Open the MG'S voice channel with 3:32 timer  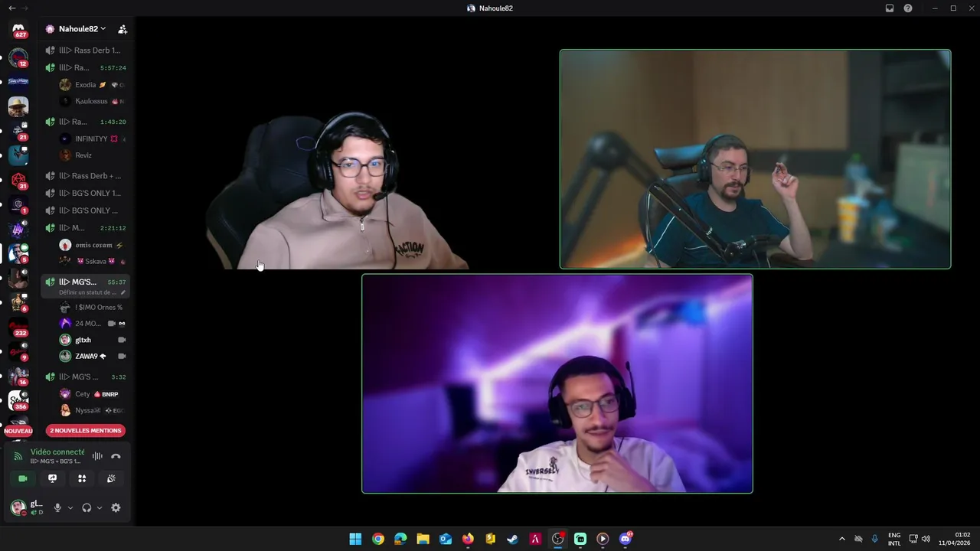point(86,377)
